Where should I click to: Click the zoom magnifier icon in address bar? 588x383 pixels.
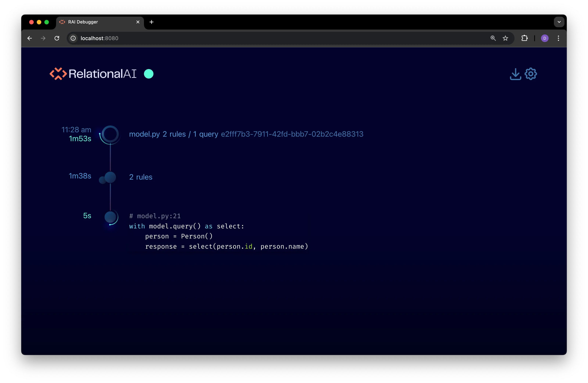tap(493, 38)
